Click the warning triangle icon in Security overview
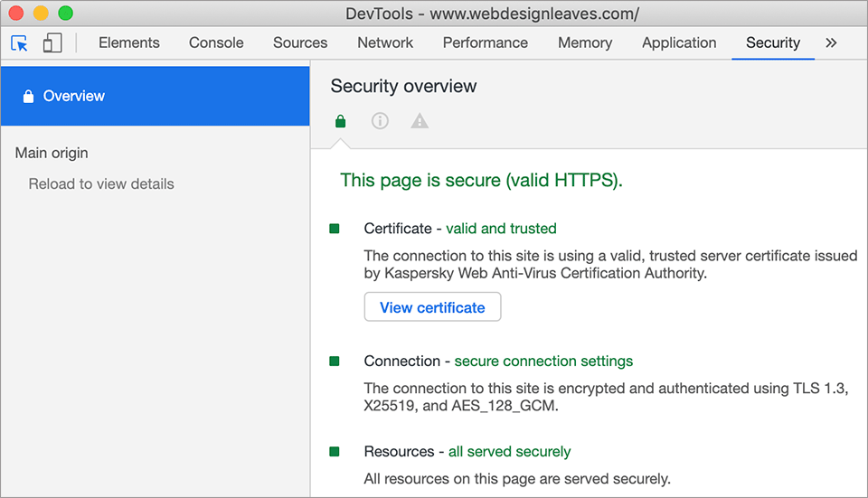The width and height of the screenshot is (868, 498). pyautogui.click(x=420, y=121)
